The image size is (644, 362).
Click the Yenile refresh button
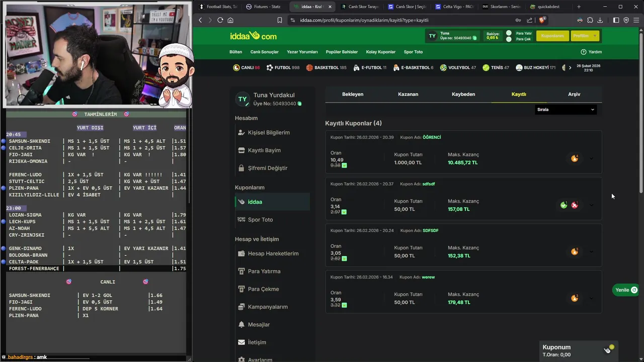point(626,290)
